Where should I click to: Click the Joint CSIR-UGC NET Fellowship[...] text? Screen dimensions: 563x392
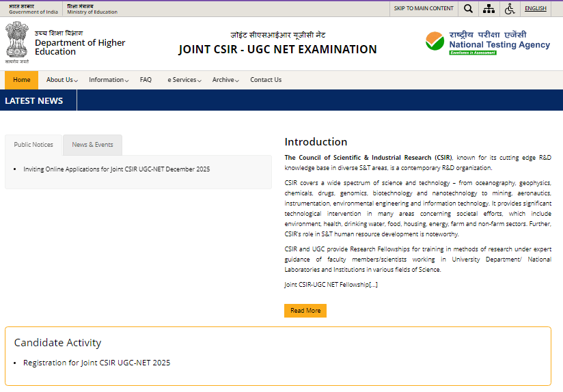click(x=331, y=285)
